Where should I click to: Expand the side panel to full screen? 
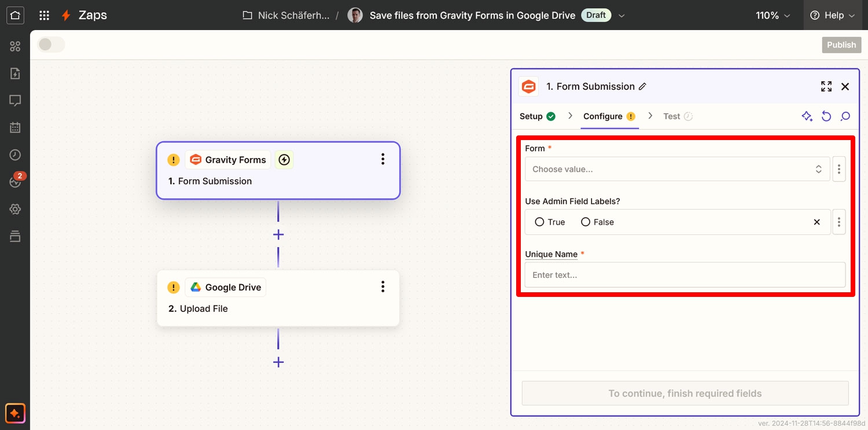coord(826,87)
